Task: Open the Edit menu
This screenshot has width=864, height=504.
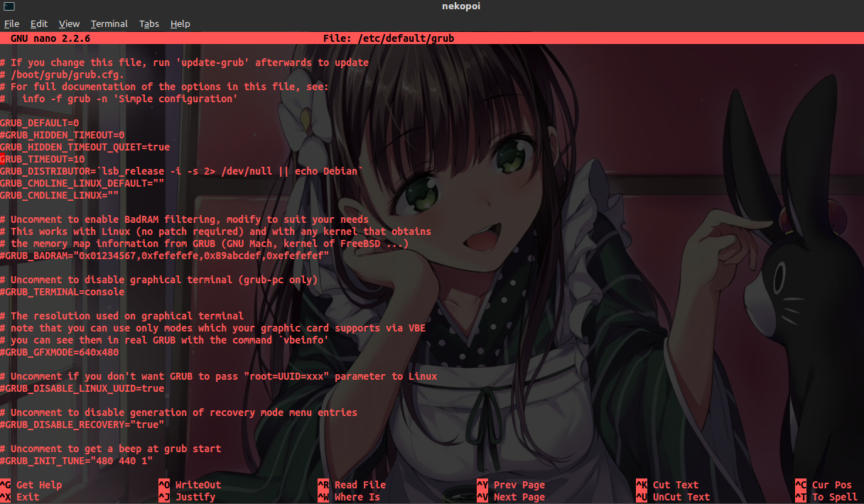Action: tap(38, 23)
